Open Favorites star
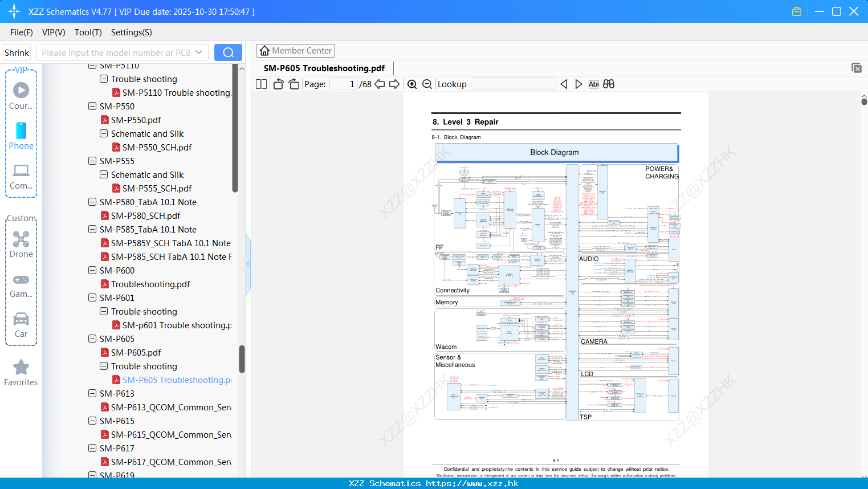The width and height of the screenshot is (868, 489). point(21,373)
